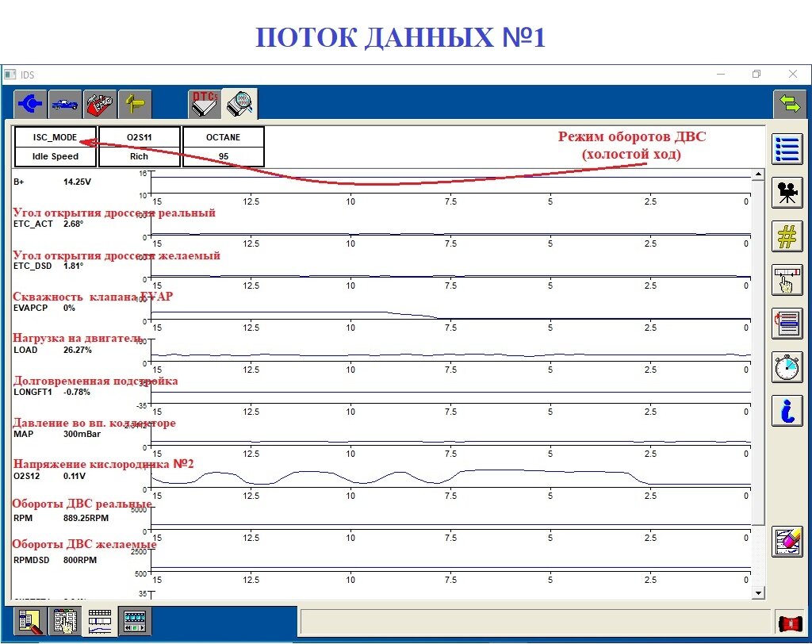Select the bottom hand-on-table tab
812x644 pixels.
coord(65,621)
